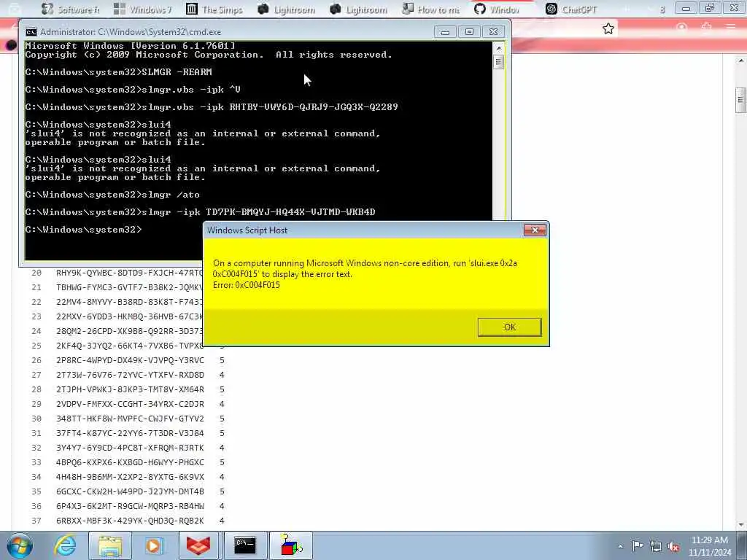747x560 pixels.
Task: Click the key on line 21
Action: coord(129,287)
